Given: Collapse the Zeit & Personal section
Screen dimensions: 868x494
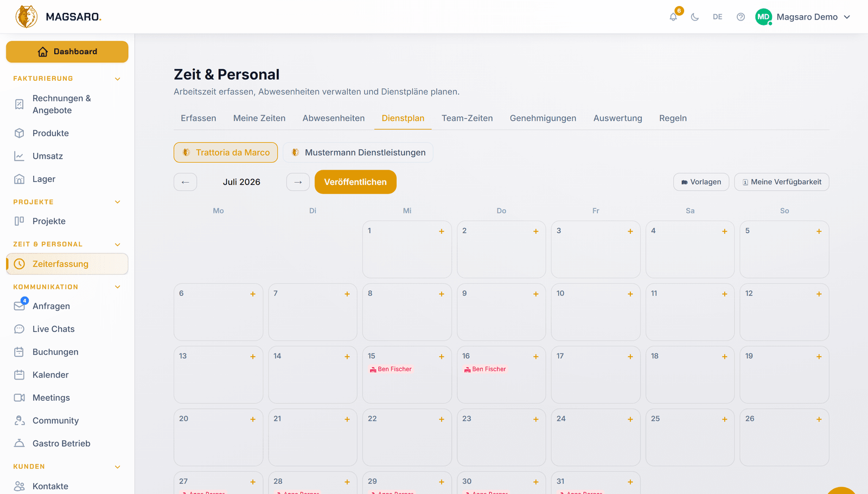Looking at the screenshot, I should 118,245.
